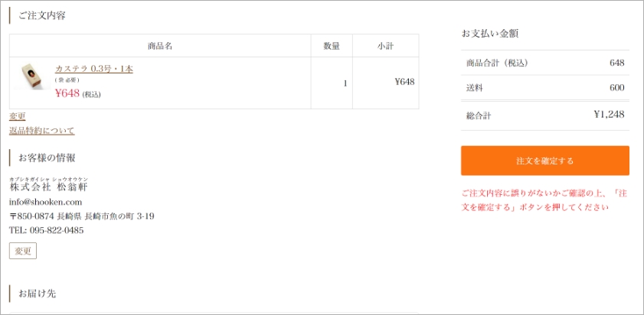This screenshot has width=644, height=315.
Task: Open the 返品特約について link
Action: click(42, 131)
